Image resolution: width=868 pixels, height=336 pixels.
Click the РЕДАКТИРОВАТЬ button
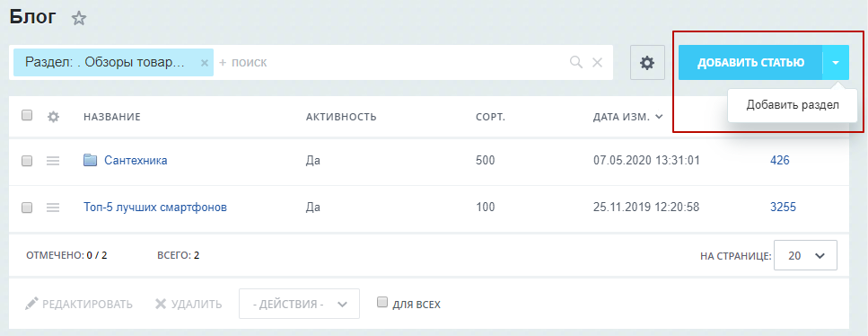79,304
